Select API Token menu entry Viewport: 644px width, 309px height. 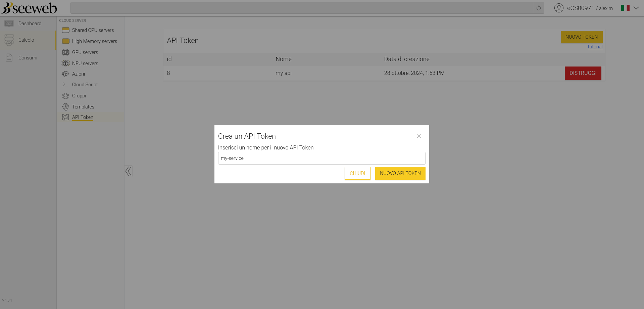[x=83, y=117]
